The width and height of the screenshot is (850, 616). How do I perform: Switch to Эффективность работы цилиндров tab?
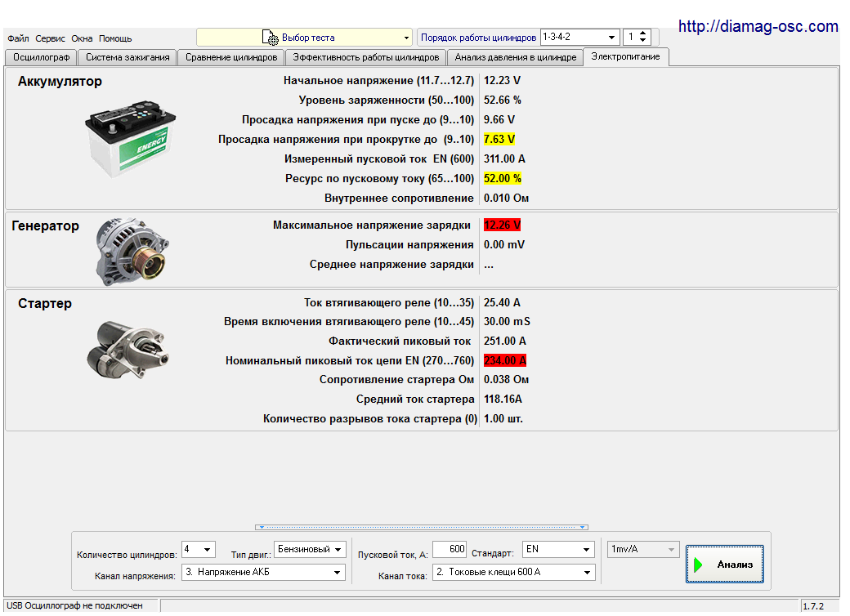[x=366, y=57]
